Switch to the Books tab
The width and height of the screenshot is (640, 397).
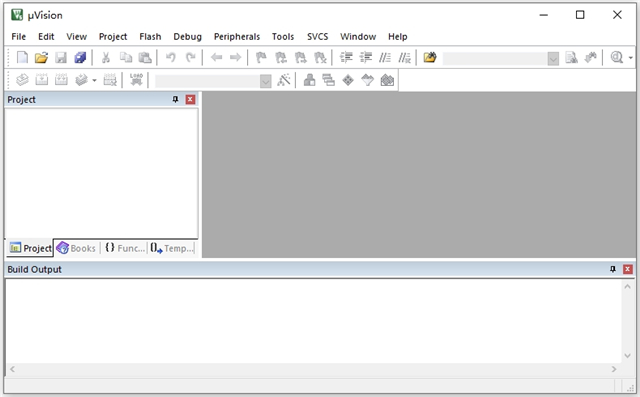[76, 248]
